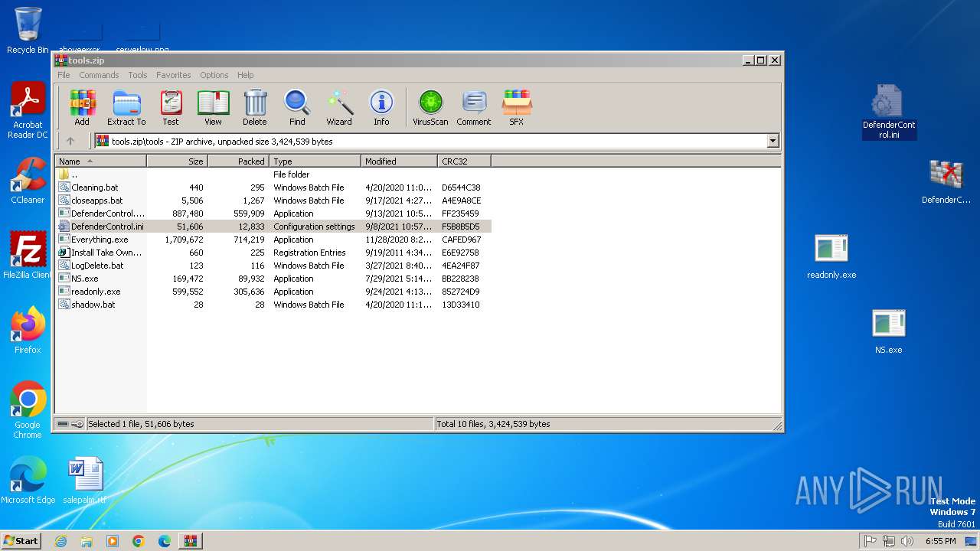Image resolution: width=980 pixels, height=551 pixels.
Task: Open the Options menu
Action: point(214,75)
